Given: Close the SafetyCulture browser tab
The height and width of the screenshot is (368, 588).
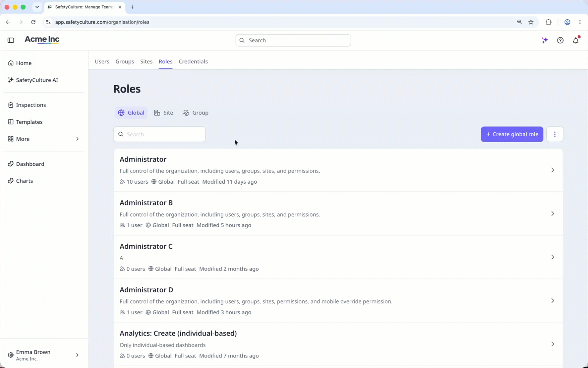Looking at the screenshot, I should pos(120,7).
